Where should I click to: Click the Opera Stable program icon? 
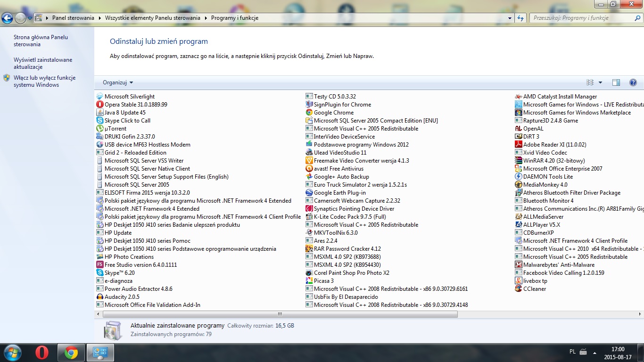[x=100, y=105]
